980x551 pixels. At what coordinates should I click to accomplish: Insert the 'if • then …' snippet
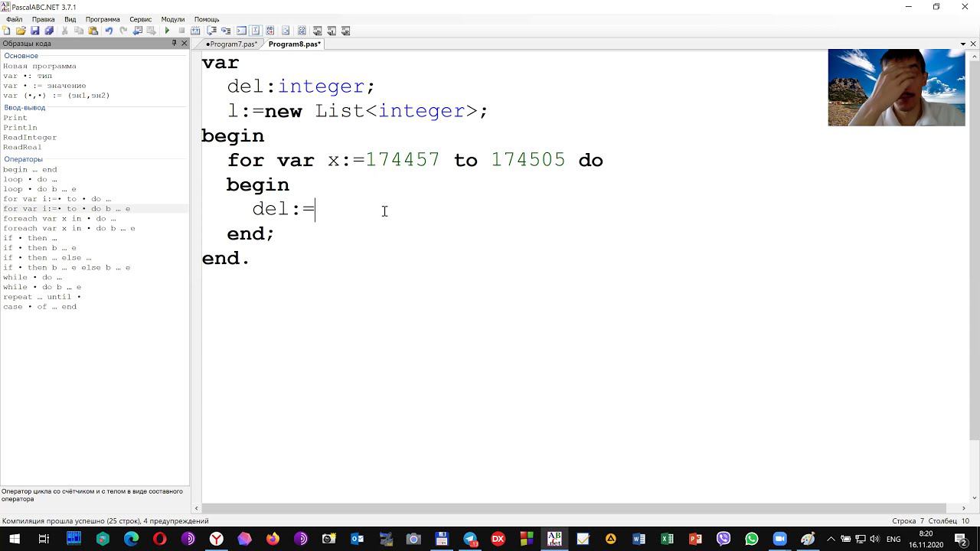click(30, 238)
